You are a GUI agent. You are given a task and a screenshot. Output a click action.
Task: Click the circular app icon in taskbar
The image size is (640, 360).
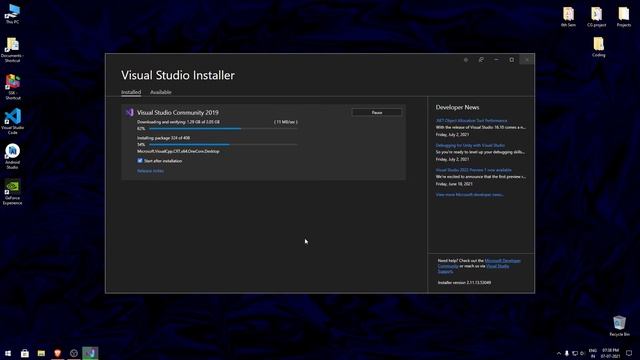[x=74, y=353]
